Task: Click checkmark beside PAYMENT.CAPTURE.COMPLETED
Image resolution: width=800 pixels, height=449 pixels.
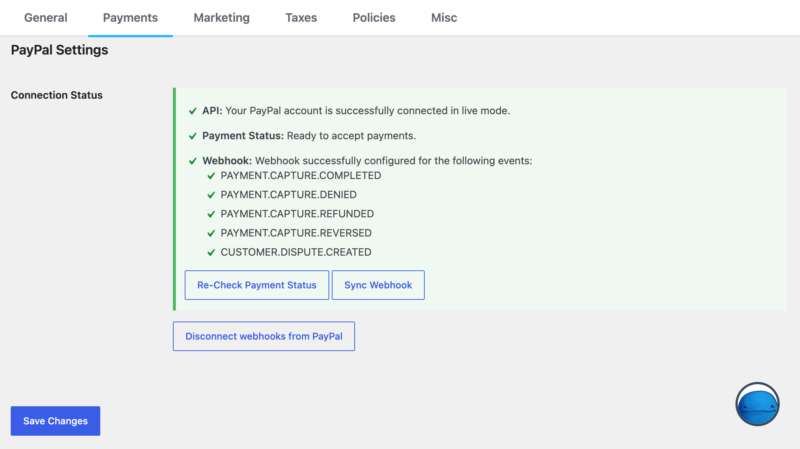Action: (211, 176)
